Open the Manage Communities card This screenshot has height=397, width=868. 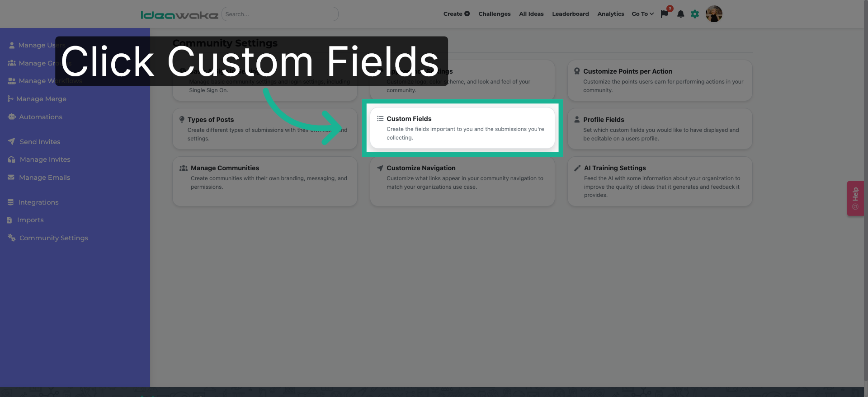(x=264, y=182)
